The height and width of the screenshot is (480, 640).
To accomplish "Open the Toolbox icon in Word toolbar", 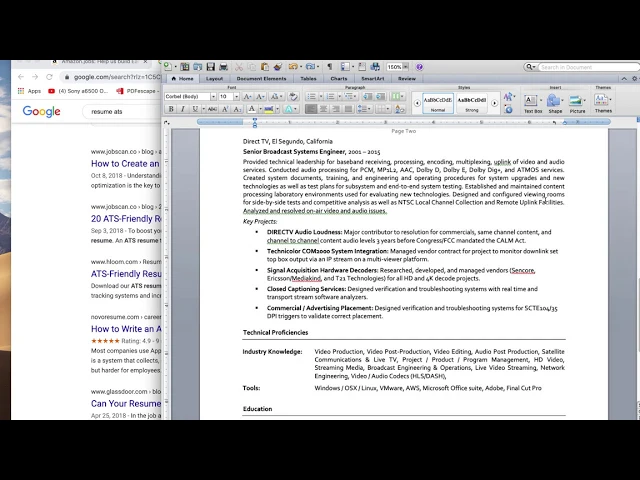I will 362,67.
